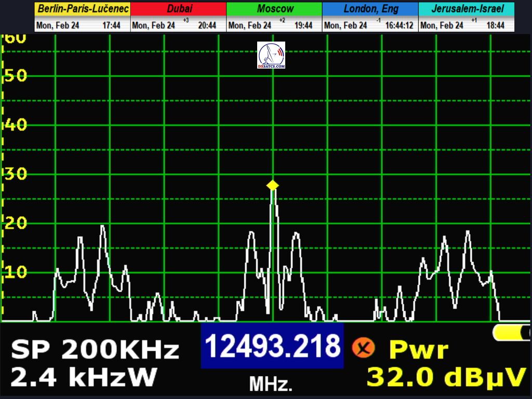532x399 pixels.
Task: Click the 30 label on vertical scale
Action: click(x=16, y=174)
